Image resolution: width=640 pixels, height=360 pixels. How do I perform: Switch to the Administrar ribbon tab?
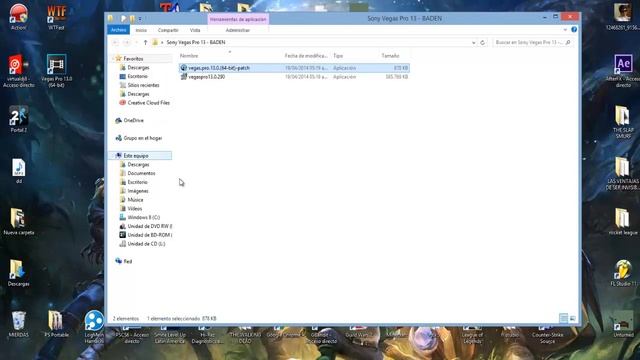click(x=238, y=30)
